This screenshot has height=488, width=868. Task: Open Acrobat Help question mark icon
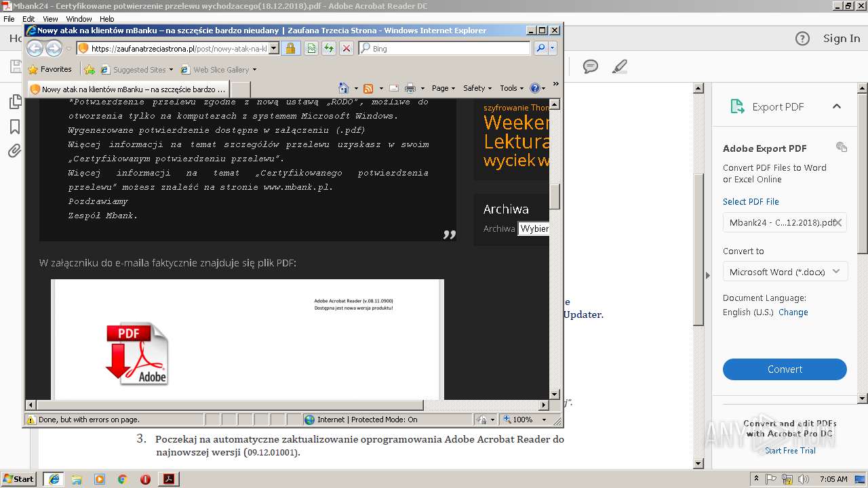click(802, 39)
